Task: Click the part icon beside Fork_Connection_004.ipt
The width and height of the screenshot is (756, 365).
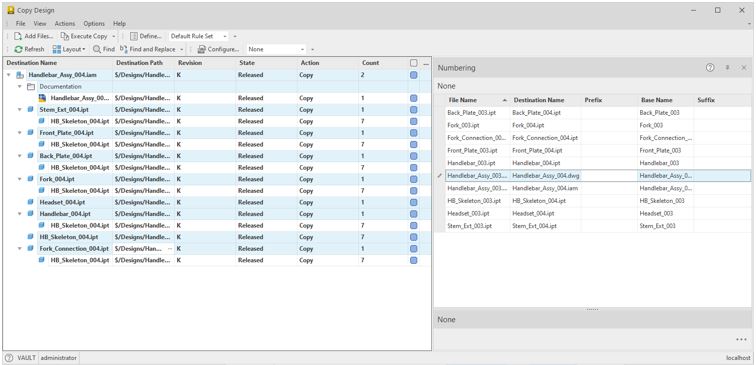Action: [x=31, y=248]
